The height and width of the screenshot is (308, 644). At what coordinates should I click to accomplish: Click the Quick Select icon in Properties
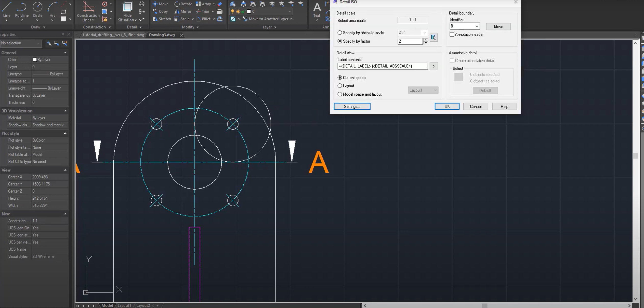point(64,43)
